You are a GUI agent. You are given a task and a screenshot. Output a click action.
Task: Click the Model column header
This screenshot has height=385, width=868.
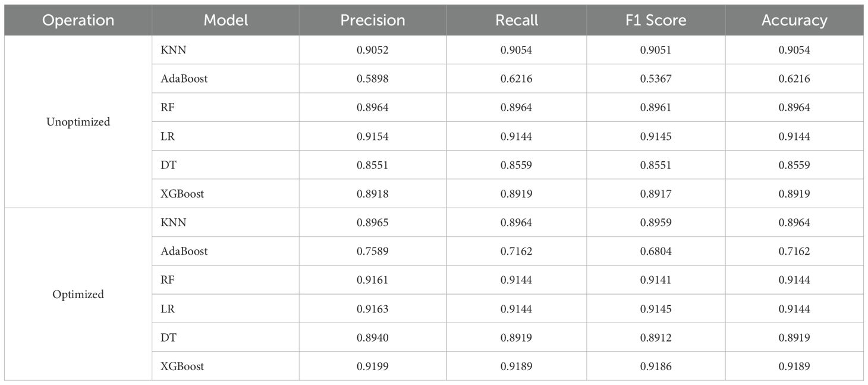click(x=225, y=20)
